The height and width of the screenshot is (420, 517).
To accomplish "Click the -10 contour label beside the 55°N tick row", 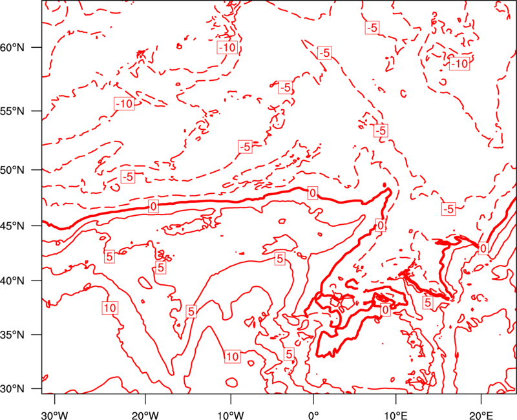I will pos(124,104).
